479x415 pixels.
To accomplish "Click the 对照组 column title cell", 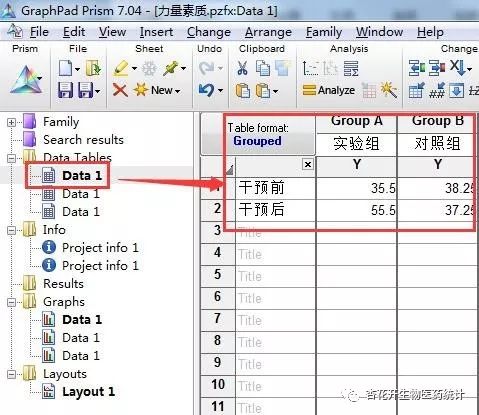I will tap(437, 144).
